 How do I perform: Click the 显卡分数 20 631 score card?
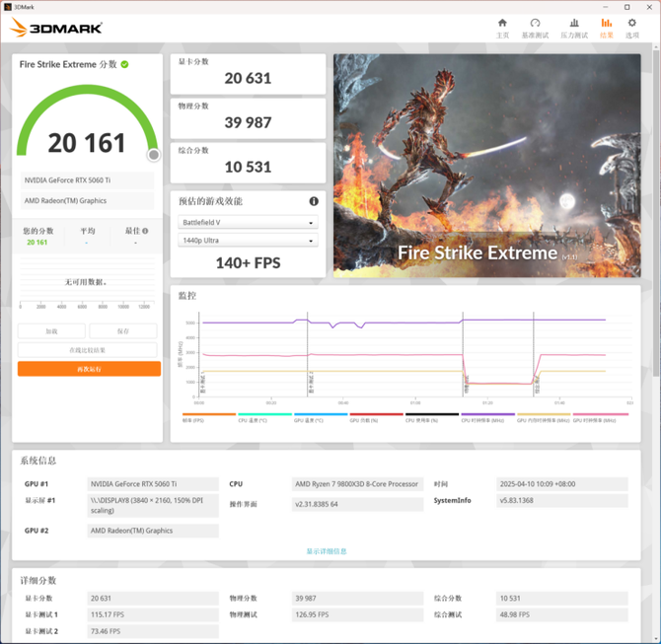point(248,74)
